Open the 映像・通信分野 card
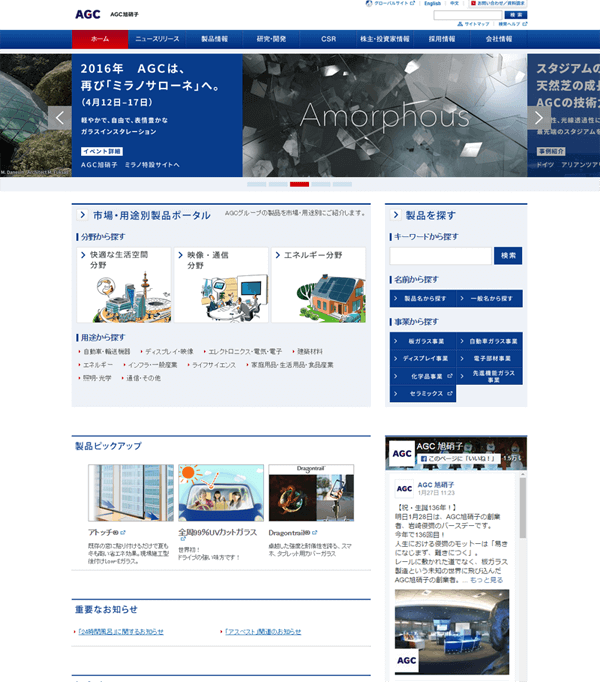 [x=221, y=285]
